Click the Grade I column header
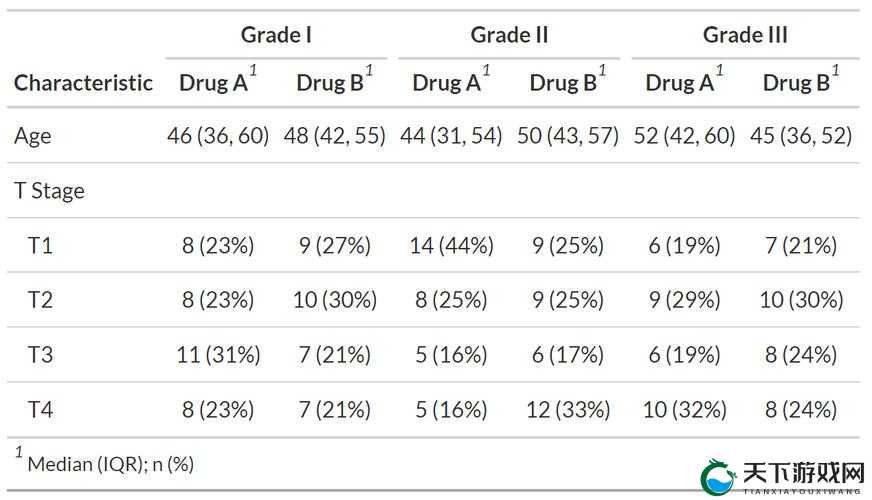This screenshot has width=872, height=500. pos(276,35)
